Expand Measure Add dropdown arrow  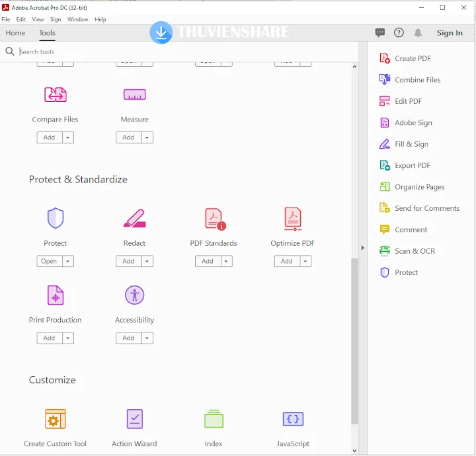pos(147,137)
